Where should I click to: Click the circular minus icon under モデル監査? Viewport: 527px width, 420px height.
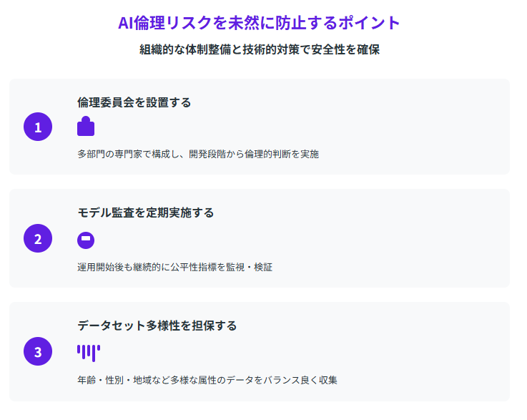[86, 240]
